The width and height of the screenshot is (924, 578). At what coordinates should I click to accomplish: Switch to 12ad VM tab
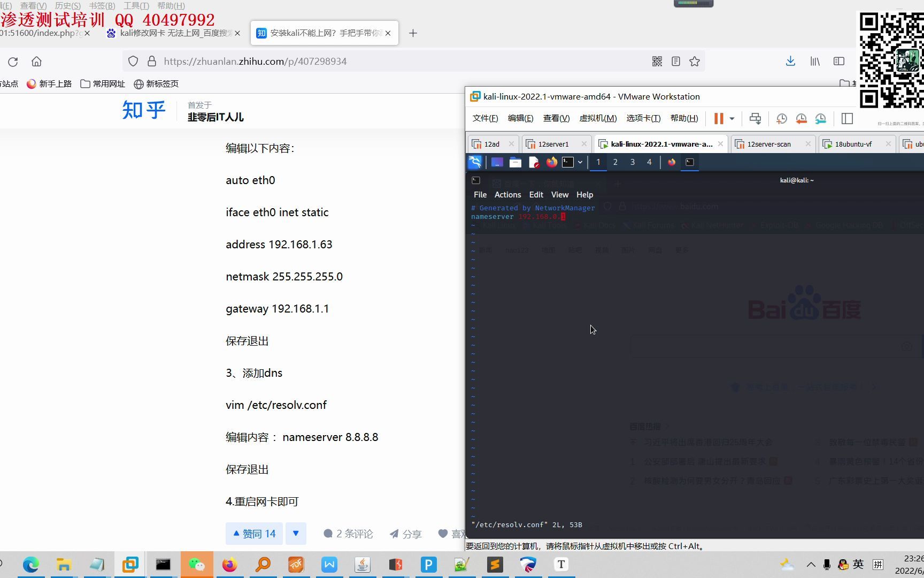492,144
